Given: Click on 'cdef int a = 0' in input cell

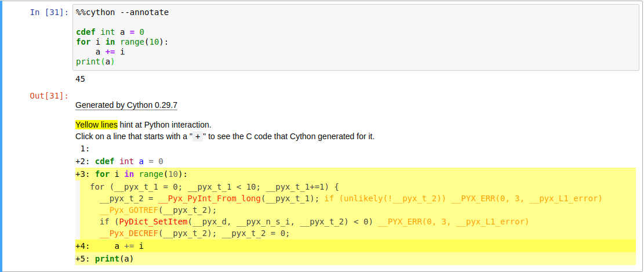Looking at the screenshot, I should click(x=110, y=32).
